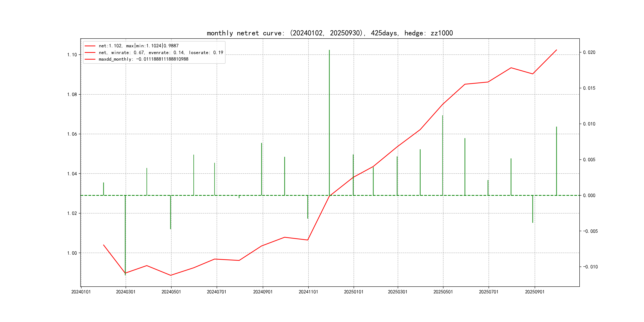Screen dimensions: 644x322
Task: Click the red line swatch beside net:1.102
Action: click(x=90, y=46)
